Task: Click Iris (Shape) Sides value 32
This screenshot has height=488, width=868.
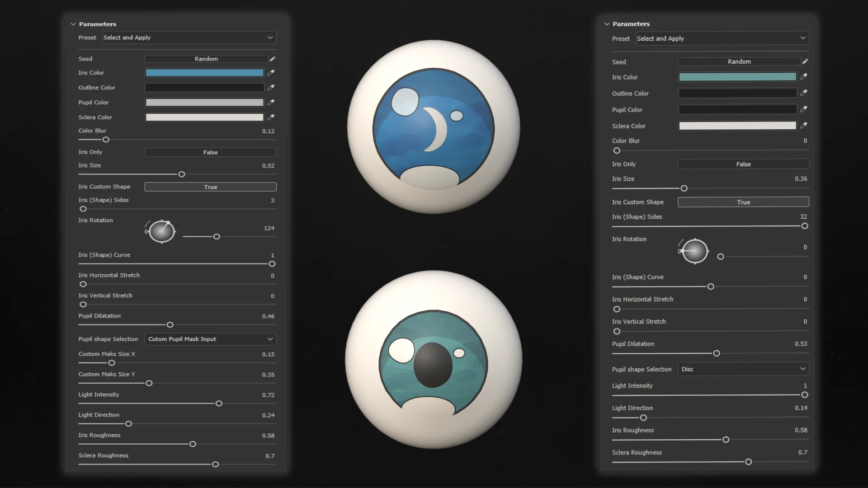Action: point(803,217)
